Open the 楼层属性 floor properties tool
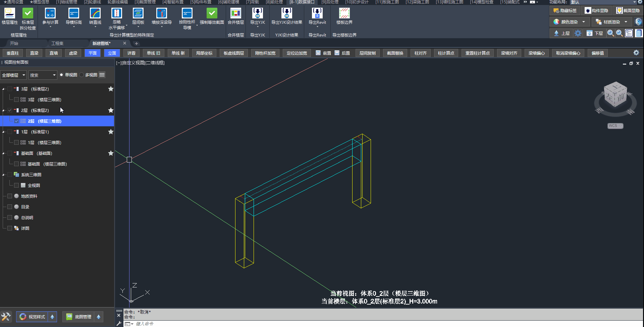Viewport: 644px width, 327px height. click(x=10, y=14)
